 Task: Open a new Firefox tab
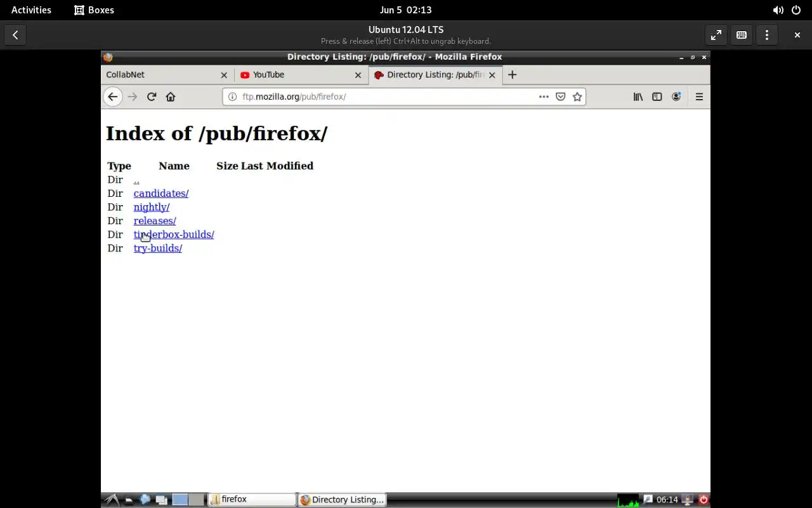pyautogui.click(x=512, y=74)
